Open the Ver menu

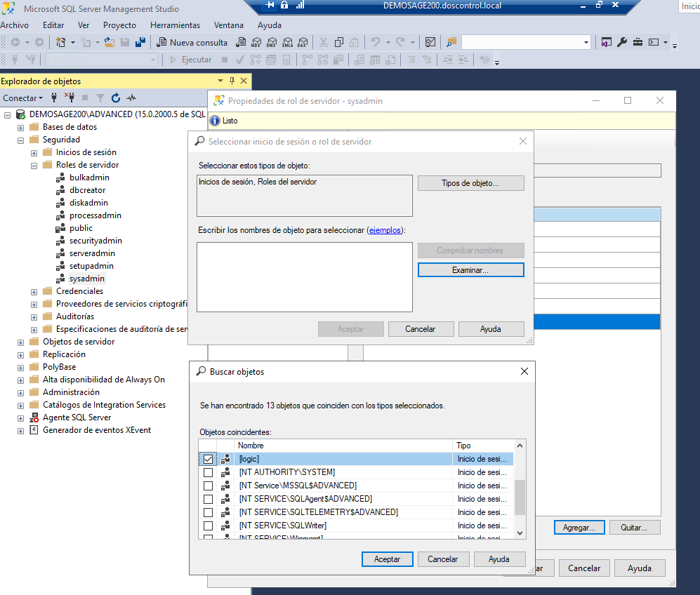(x=84, y=25)
